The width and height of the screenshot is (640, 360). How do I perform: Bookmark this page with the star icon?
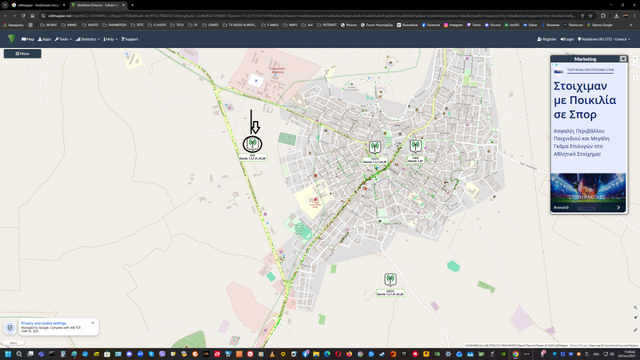(590, 16)
